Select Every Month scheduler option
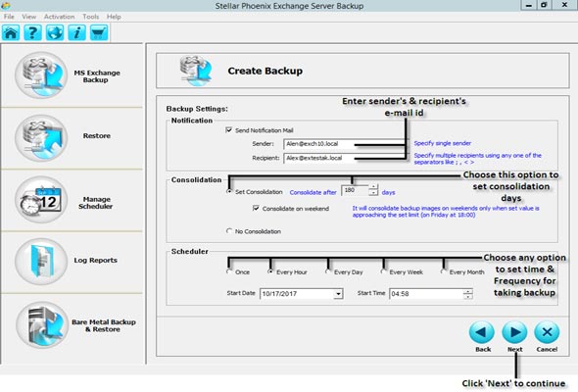Screen dimensions: 578x392 (443, 271)
